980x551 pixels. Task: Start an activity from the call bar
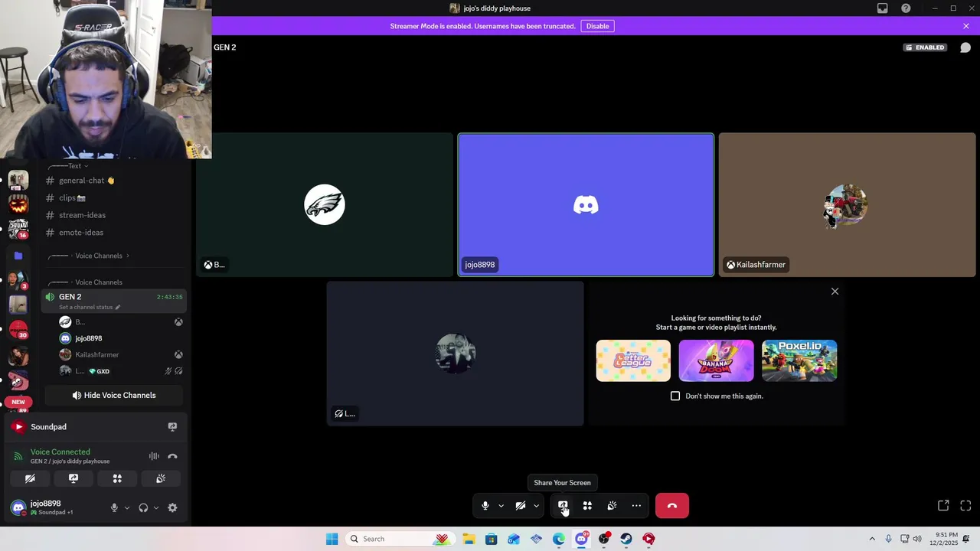[x=587, y=506]
